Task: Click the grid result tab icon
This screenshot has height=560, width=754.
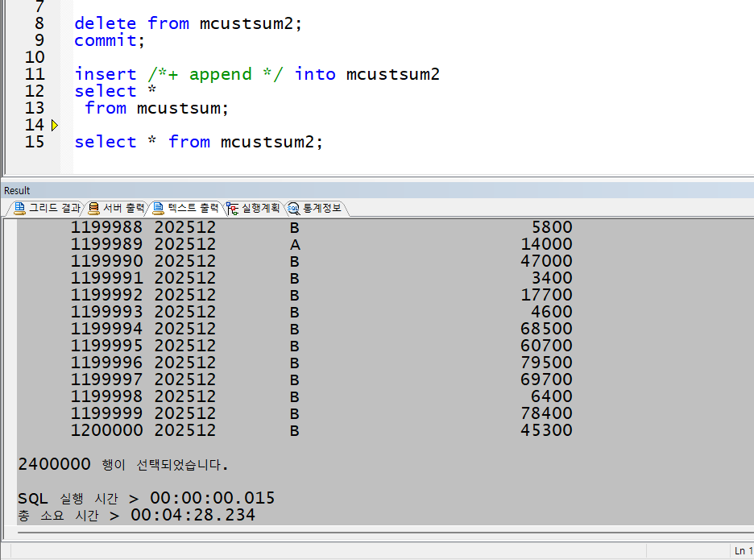Action: click(19, 209)
